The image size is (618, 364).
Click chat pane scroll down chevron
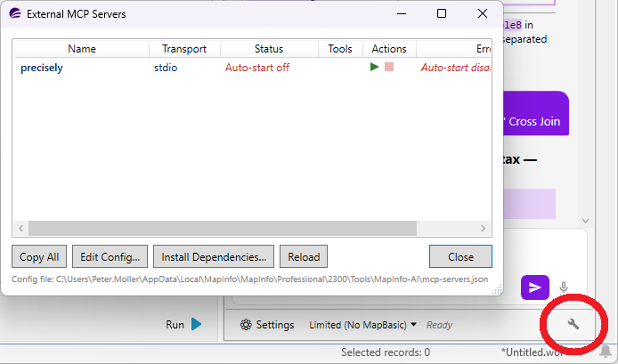pos(585,221)
